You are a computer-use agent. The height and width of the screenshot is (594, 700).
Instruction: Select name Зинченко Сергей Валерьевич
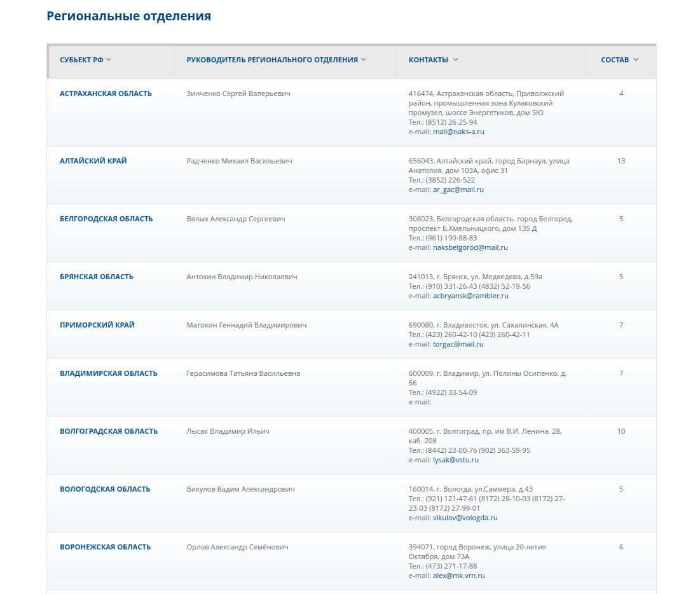tap(238, 93)
